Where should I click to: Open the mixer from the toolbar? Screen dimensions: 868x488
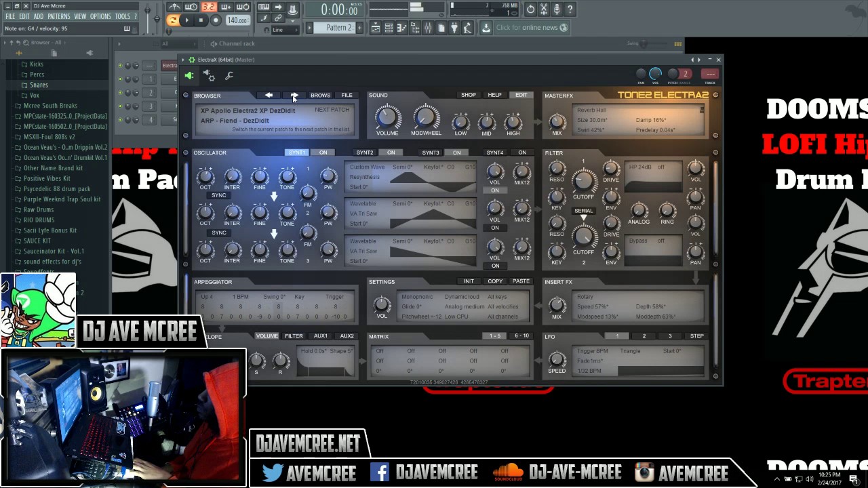tap(428, 28)
